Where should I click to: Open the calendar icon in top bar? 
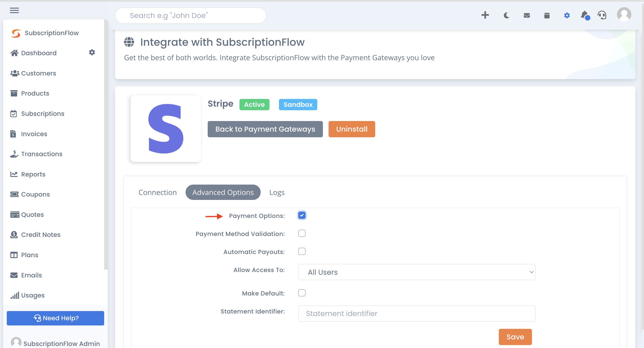(x=547, y=16)
